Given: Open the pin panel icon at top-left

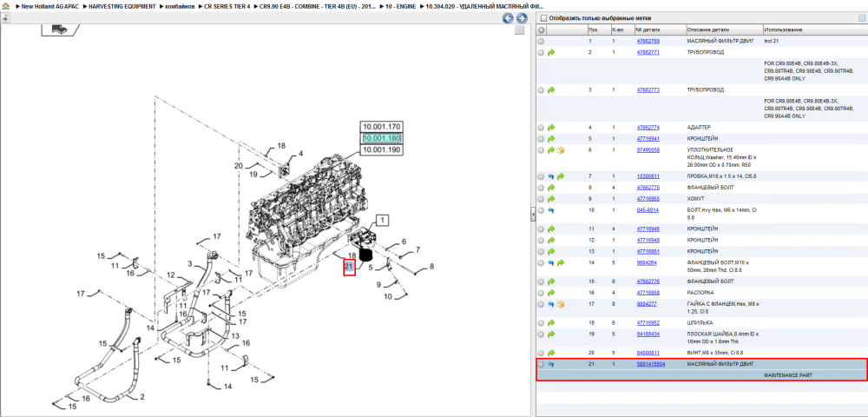Looking at the screenshot, I should pos(4,17).
